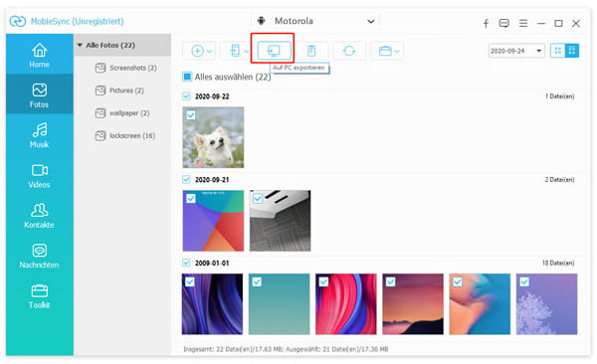Open Nachrichten in the sidebar
The height and width of the screenshot is (364, 597).
tap(39, 256)
